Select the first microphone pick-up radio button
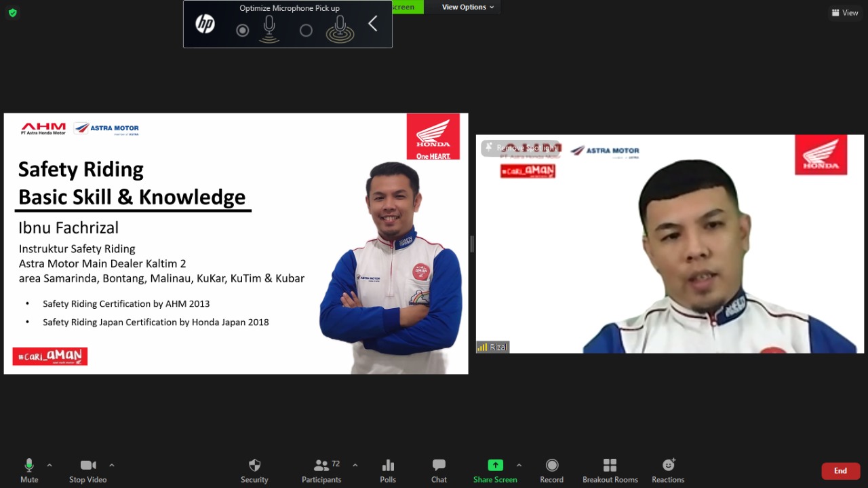The height and width of the screenshot is (488, 868). (x=242, y=31)
